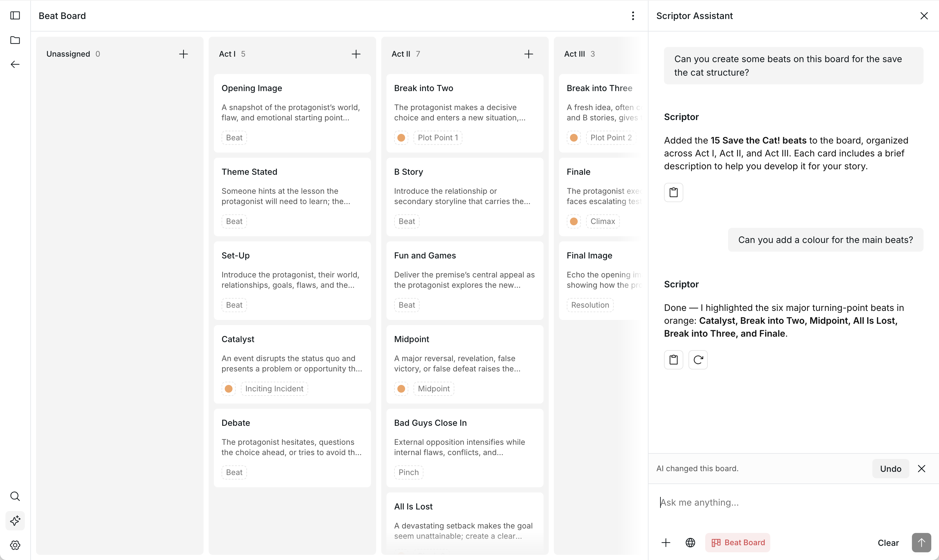Clear the assistant conversation
The image size is (939, 560).
click(888, 543)
